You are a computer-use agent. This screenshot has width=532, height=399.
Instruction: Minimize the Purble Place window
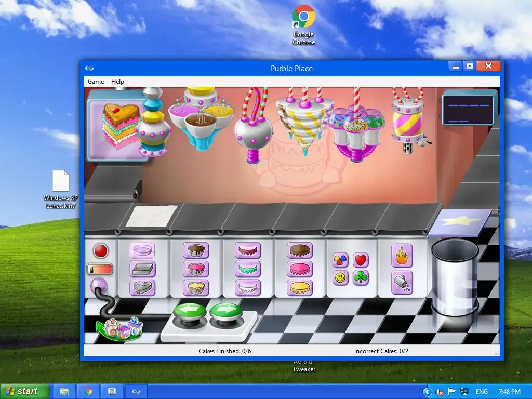(456, 66)
